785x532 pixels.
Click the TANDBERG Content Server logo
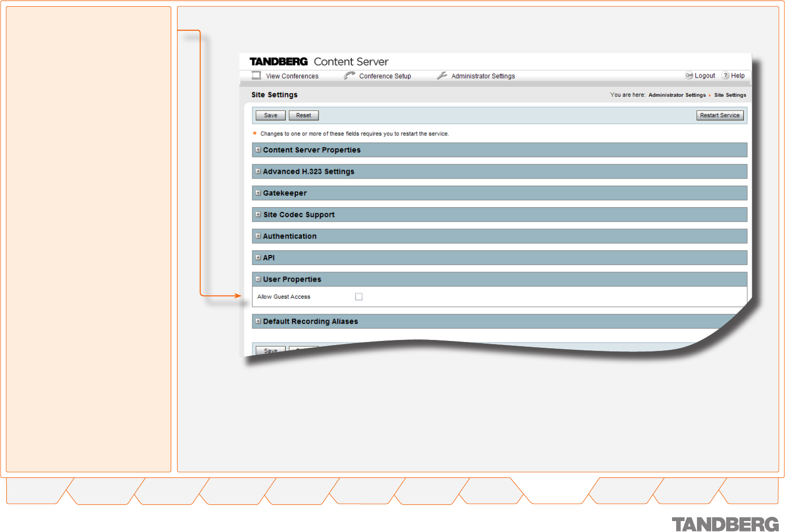pos(319,61)
